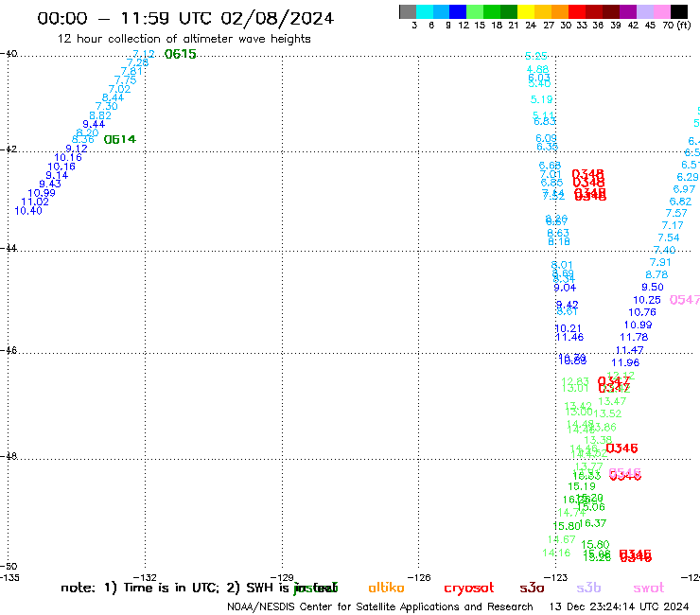Screen dimensions: 700x615
Task: Click the latitude axis label '-46'
Action: 9,351
